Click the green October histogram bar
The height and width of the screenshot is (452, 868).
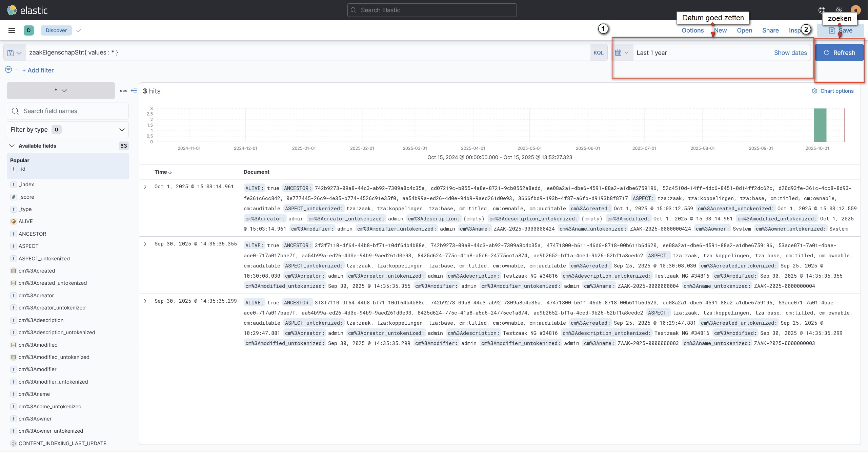point(820,125)
